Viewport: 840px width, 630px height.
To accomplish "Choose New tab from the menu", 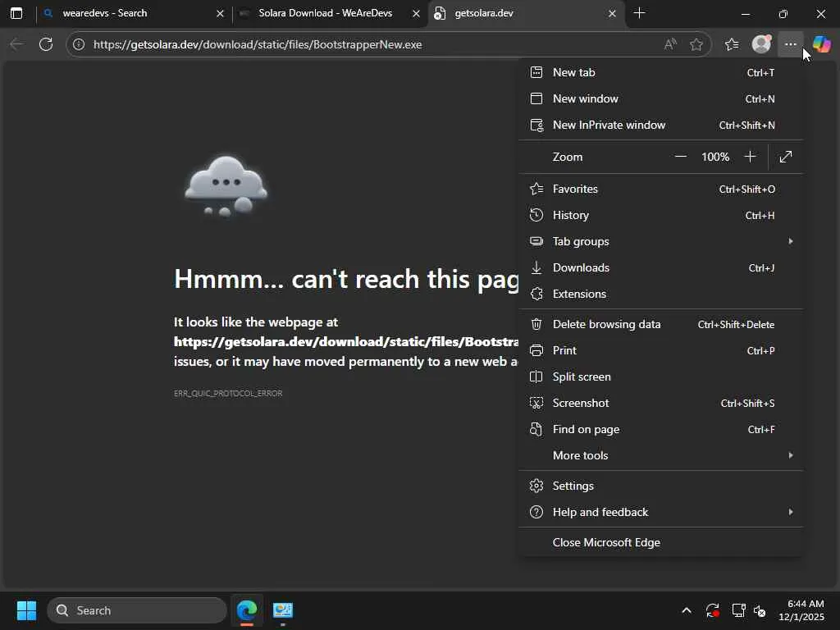I will 660,72.
